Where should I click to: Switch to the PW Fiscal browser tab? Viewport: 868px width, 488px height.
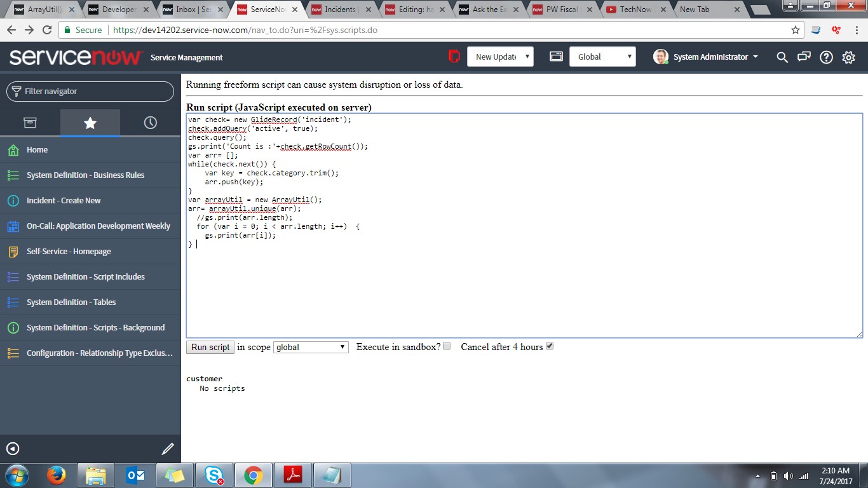(x=565, y=10)
